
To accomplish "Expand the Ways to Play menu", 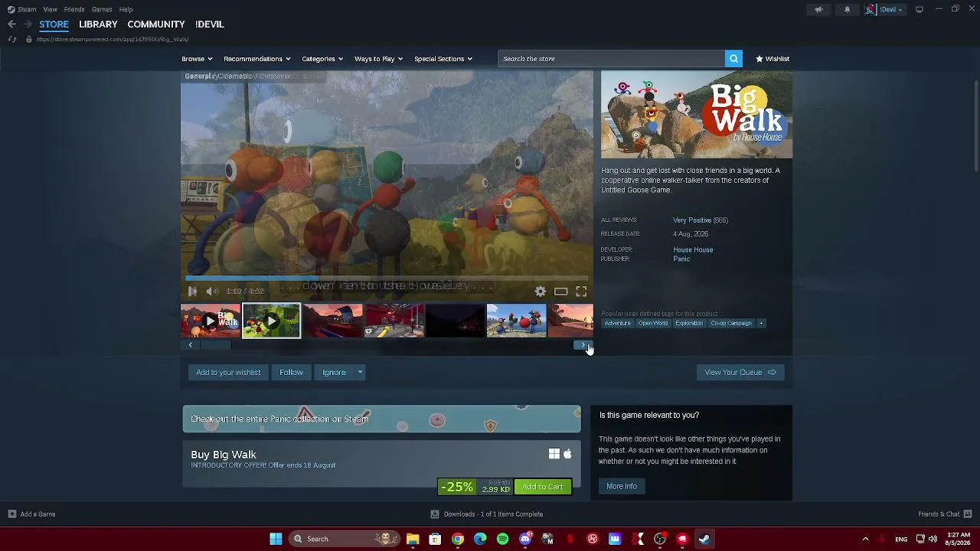I will tap(378, 59).
